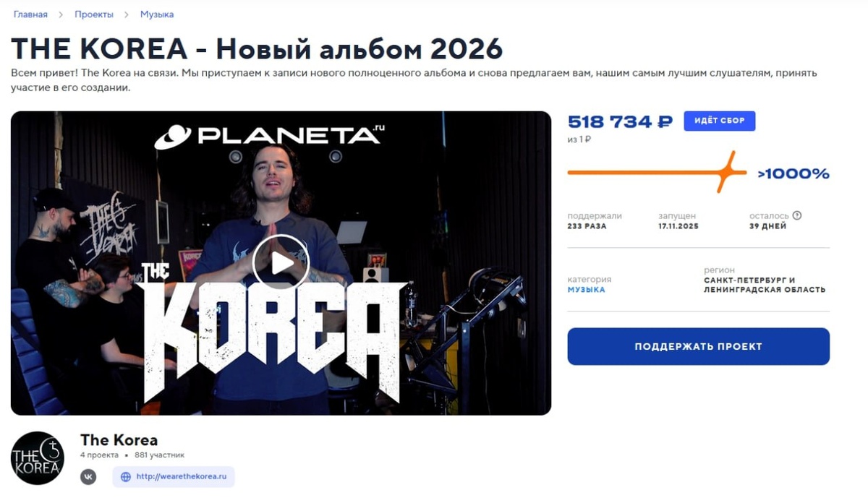Play the campaign video

281,262
